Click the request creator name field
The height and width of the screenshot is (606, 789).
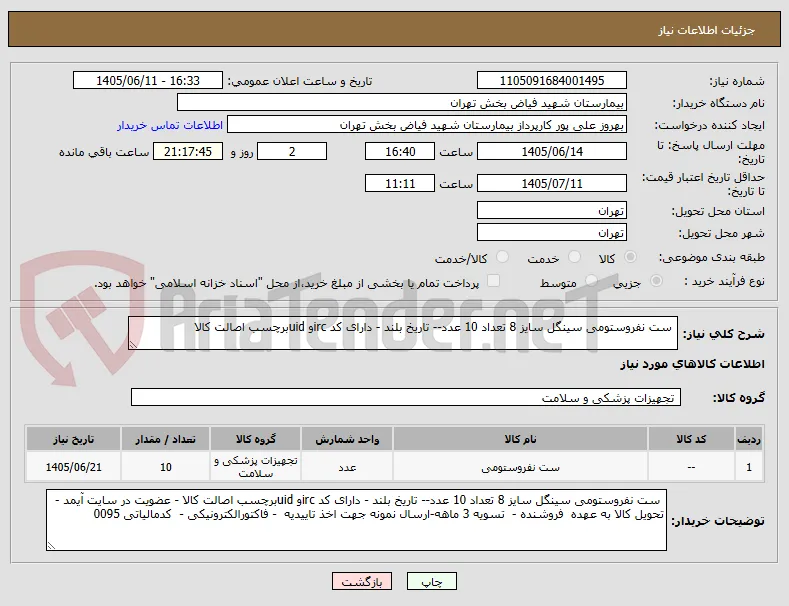click(x=427, y=125)
